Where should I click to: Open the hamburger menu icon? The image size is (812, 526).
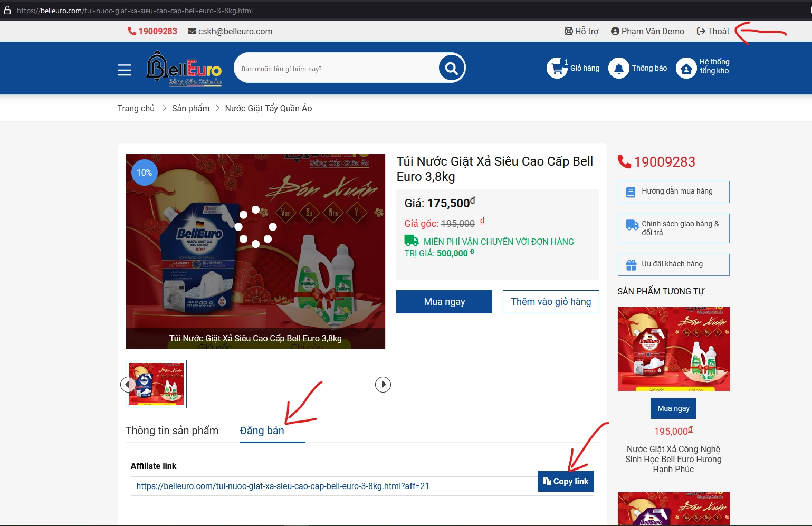click(125, 70)
